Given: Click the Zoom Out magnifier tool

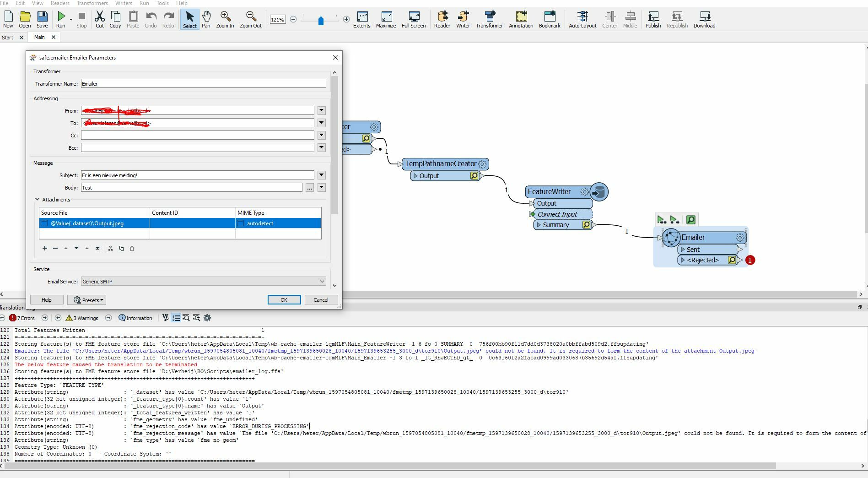Looking at the screenshot, I should coord(251,19).
